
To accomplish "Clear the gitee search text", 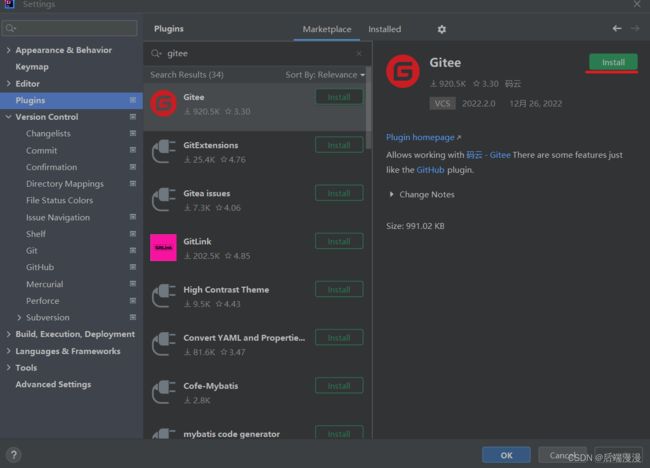I will point(359,53).
